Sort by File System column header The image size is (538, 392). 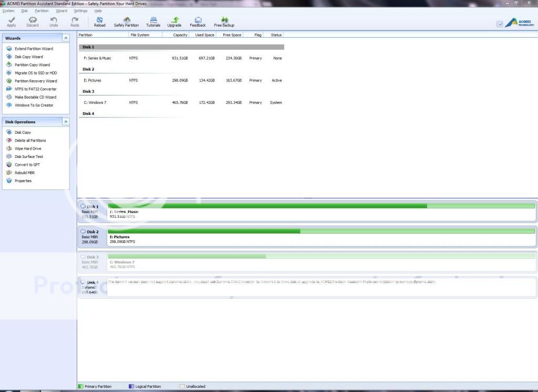[146, 35]
